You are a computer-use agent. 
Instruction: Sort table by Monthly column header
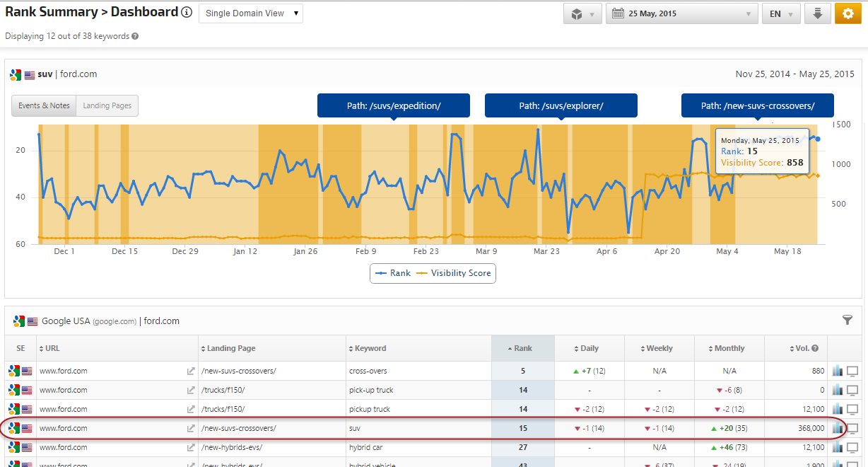(x=729, y=348)
